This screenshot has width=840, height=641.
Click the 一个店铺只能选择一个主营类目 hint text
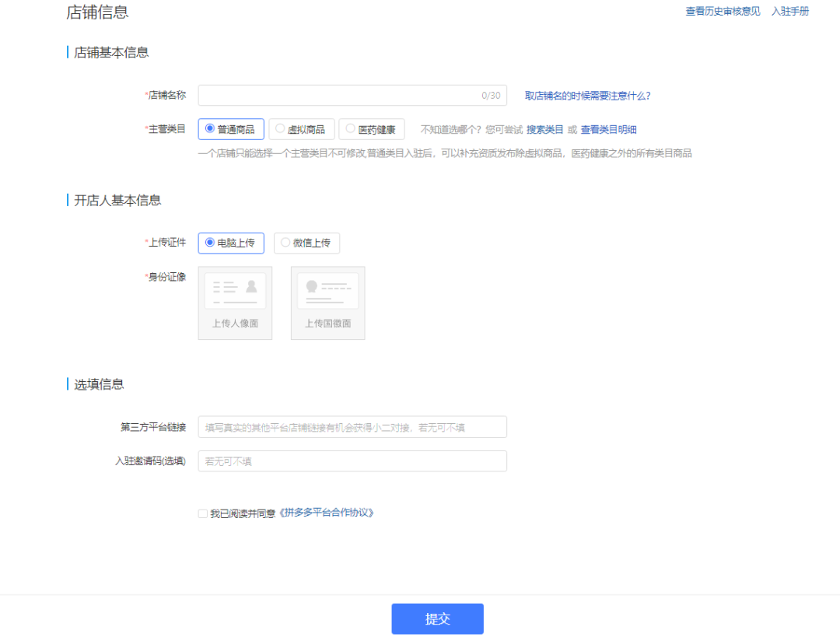445,154
